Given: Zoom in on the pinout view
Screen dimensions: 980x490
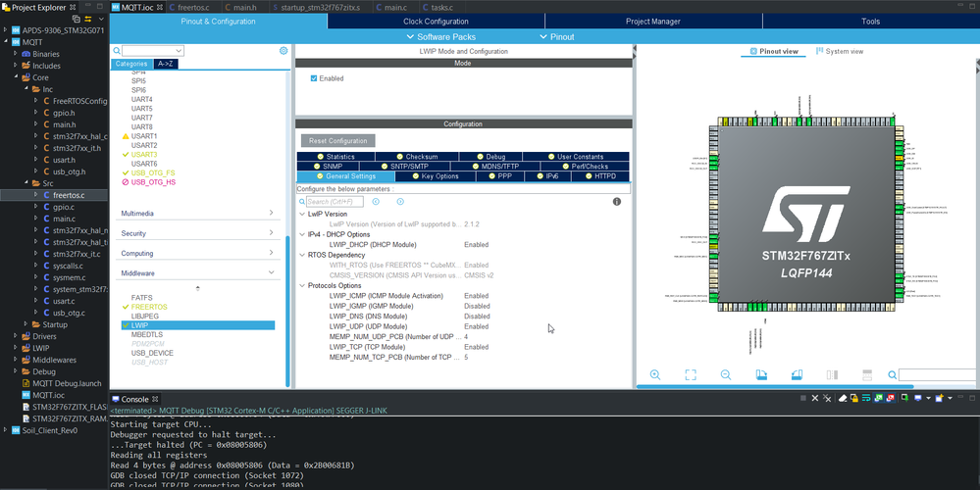Looking at the screenshot, I should [655, 374].
